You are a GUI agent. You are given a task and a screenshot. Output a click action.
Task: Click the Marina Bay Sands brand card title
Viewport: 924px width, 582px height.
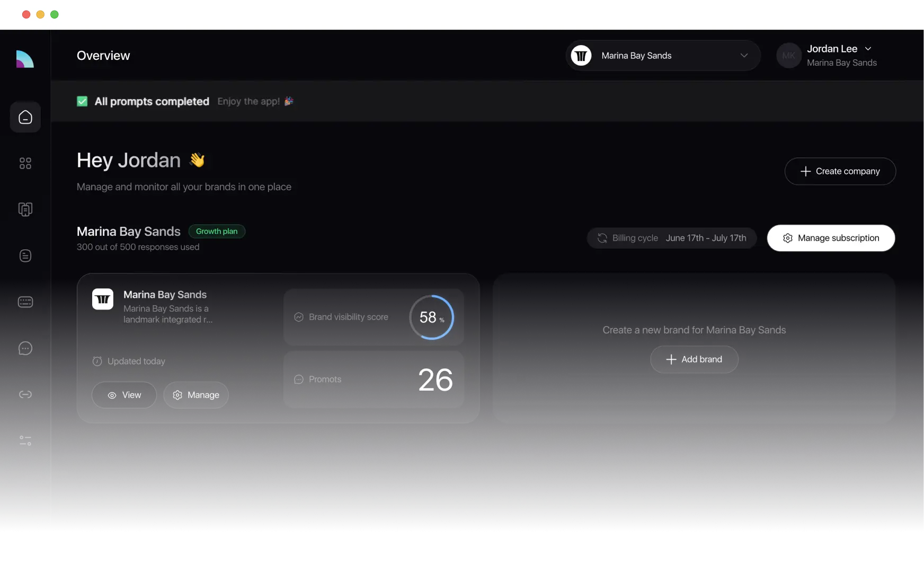165,295
